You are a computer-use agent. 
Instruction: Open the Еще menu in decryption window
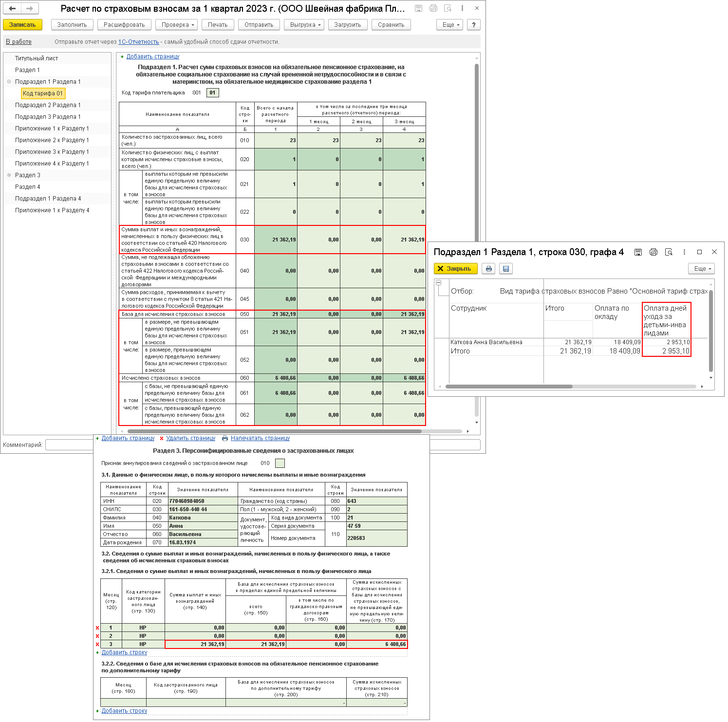click(x=702, y=269)
